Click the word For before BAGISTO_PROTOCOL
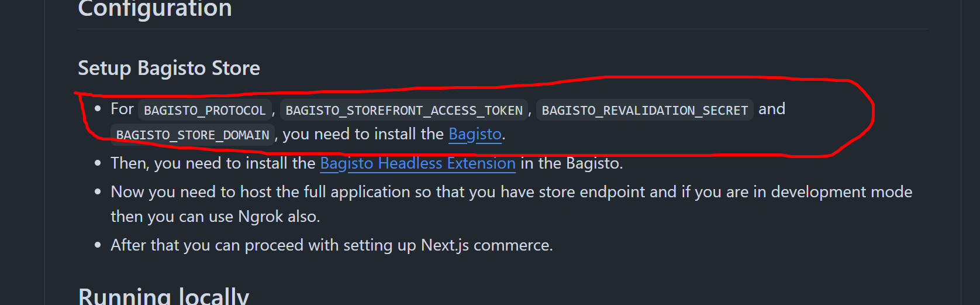Viewport: 980px width, 305px height. pyautogui.click(x=122, y=109)
